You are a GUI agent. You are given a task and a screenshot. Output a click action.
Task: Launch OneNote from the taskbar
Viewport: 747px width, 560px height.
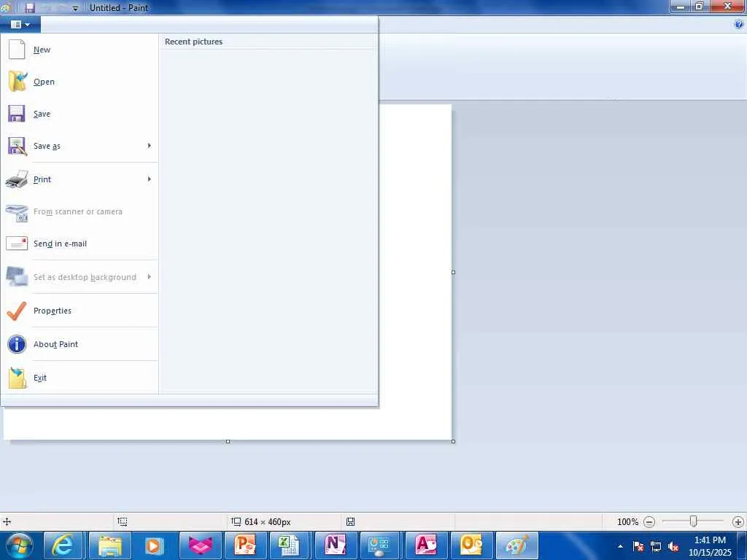[335, 545]
